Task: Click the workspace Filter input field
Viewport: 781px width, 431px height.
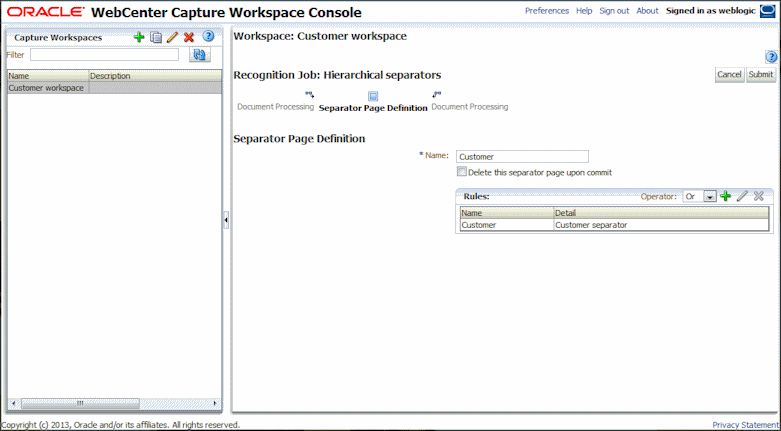Action: [x=105, y=55]
